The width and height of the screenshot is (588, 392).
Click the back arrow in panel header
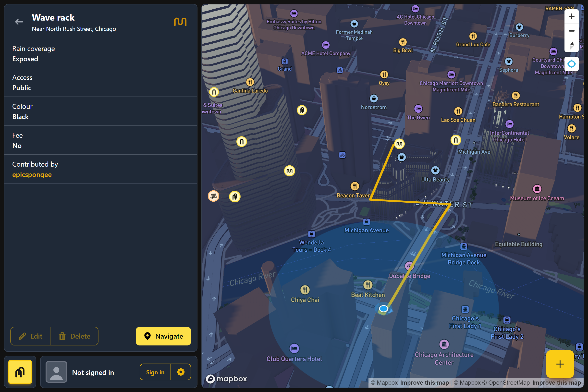point(19,22)
